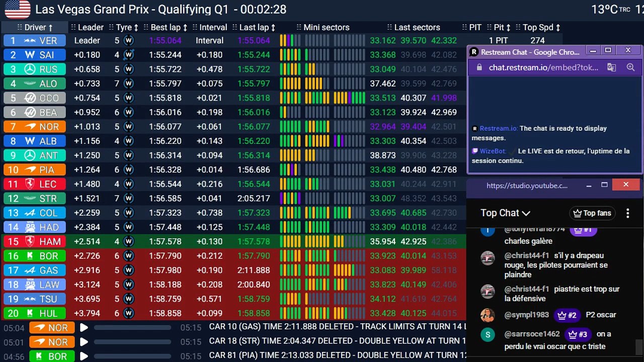Play the 05:01 NOR team radio
Viewport: 644px width, 362px height.
(84, 342)
